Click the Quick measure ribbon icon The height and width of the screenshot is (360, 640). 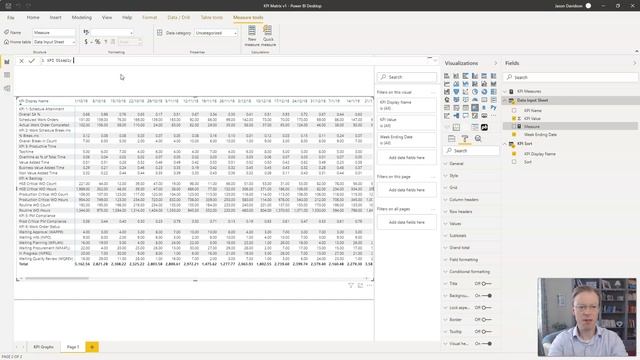pos(268,36)
